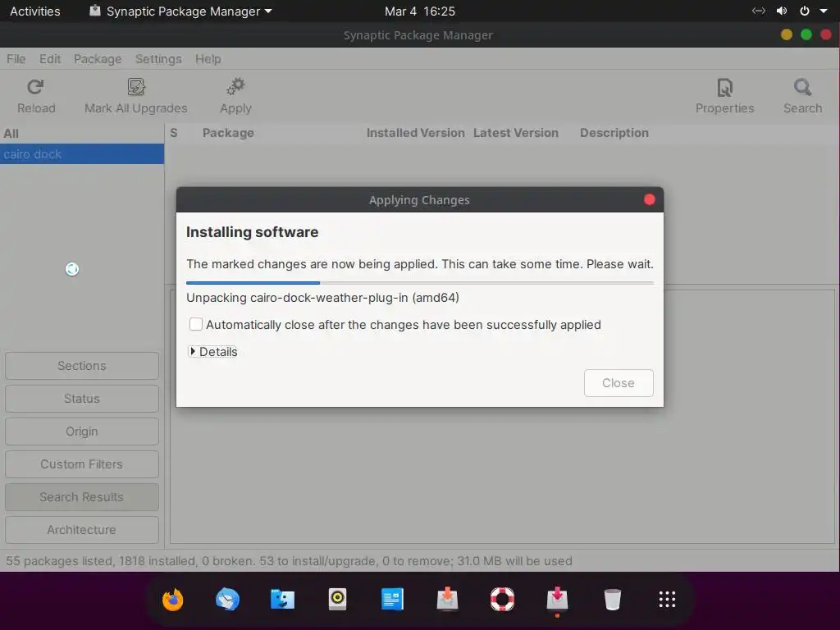Click the Architecture filter button
This screenshot has height=630, width=840.
pyautogui.click(x=82, y=530)
